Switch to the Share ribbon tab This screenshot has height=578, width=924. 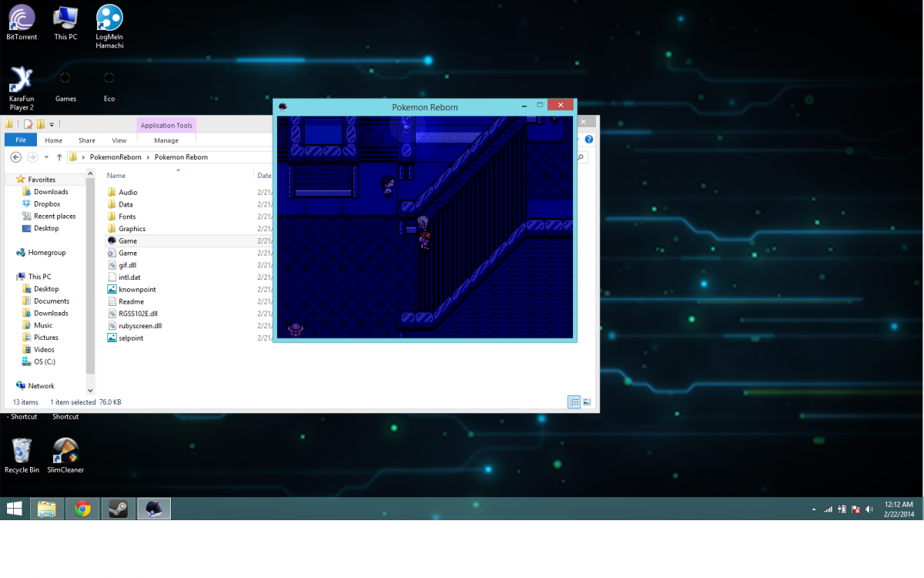coord(86,140)
